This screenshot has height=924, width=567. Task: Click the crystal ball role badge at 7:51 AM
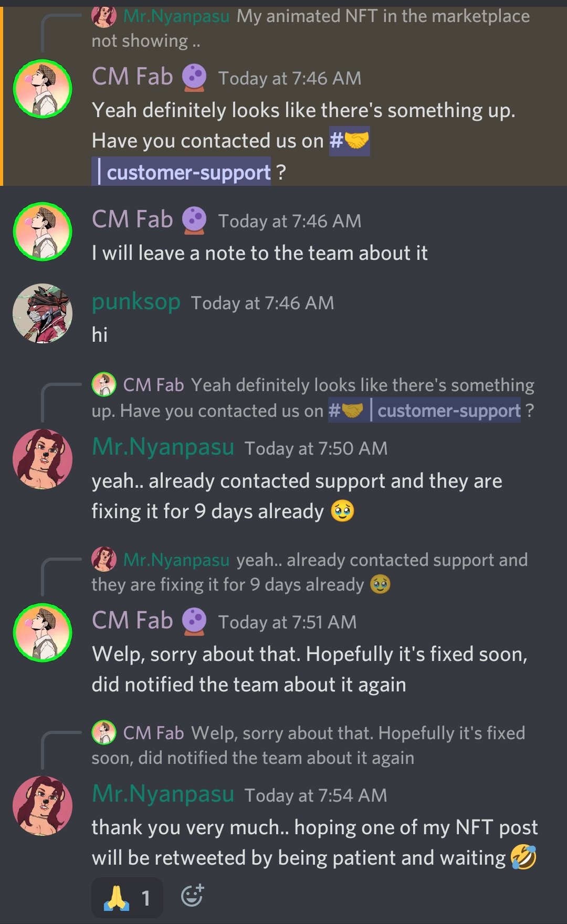(x=194, y=621)
